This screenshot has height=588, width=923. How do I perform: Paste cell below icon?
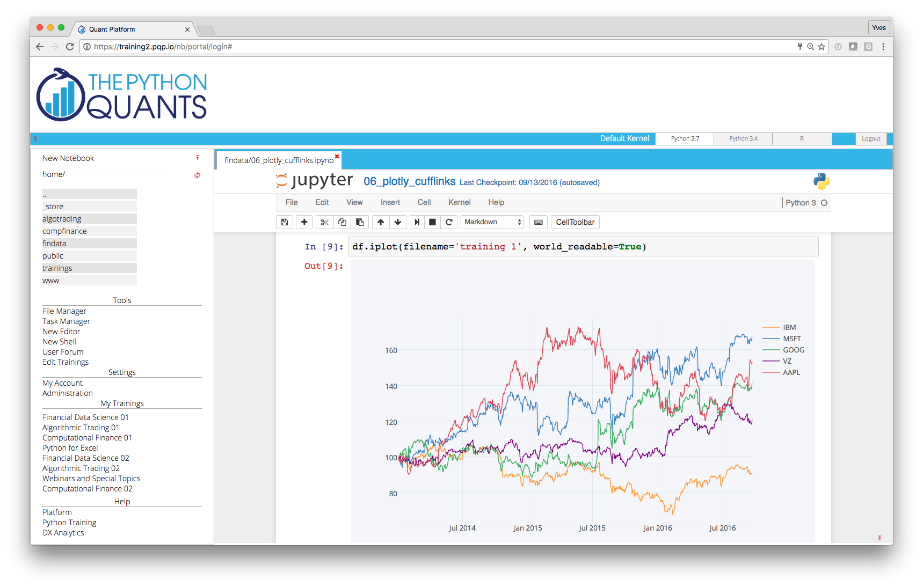(x=360, y=222)
